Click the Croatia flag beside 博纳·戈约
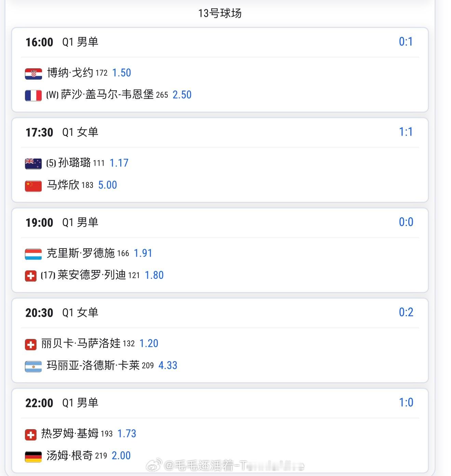The height and width of the screenshot is (476, 451). coord(33,73)
